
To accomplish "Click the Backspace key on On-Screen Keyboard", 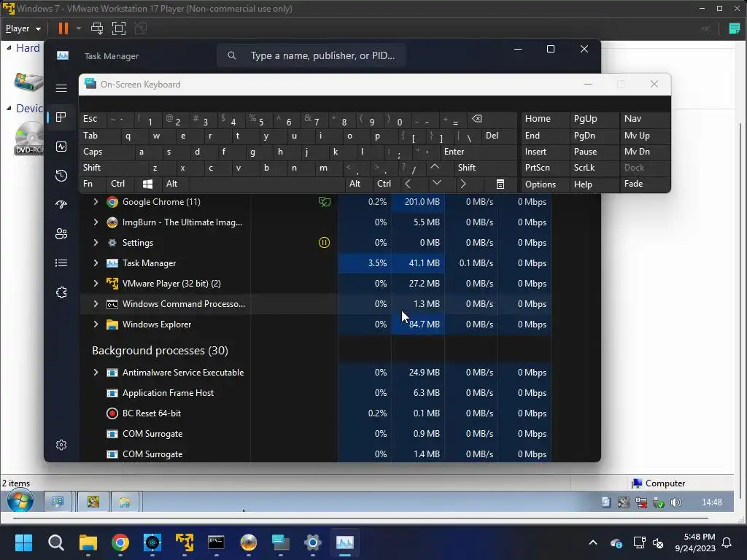I will coord(476,119).
